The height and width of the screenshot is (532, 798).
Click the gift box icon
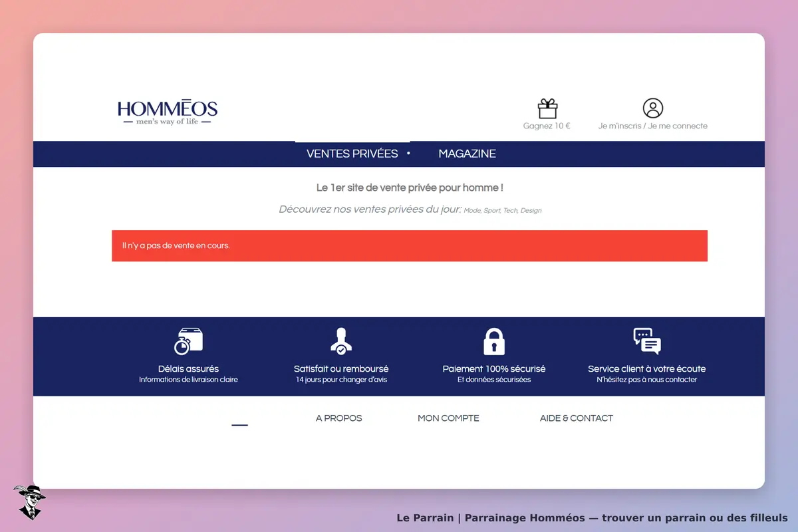(547, 108)
